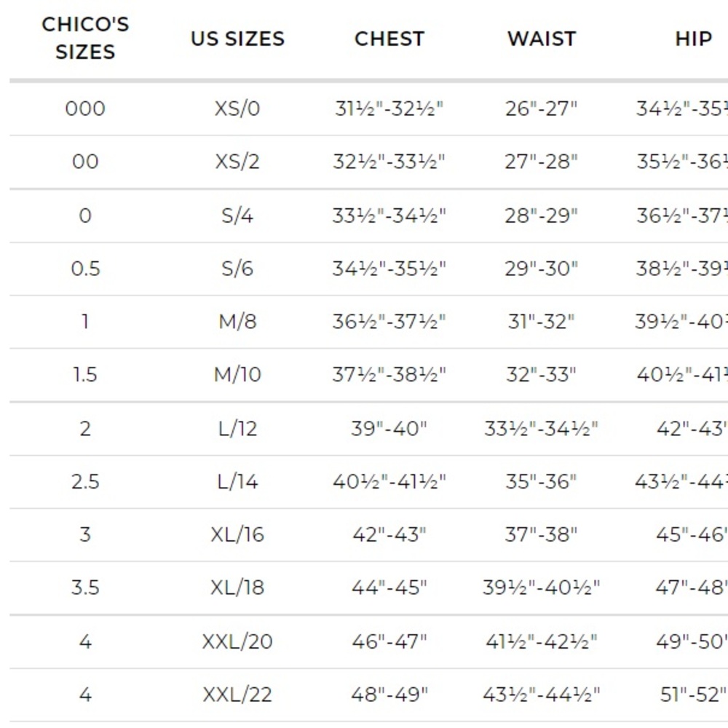Click the L/14 US size cell

point(237,481)
